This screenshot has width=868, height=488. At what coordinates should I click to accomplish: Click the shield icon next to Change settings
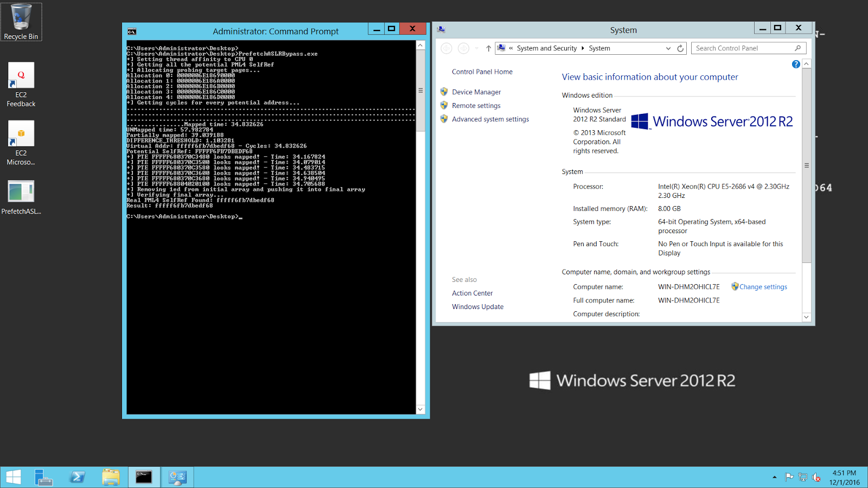click(x=735, y=286)
